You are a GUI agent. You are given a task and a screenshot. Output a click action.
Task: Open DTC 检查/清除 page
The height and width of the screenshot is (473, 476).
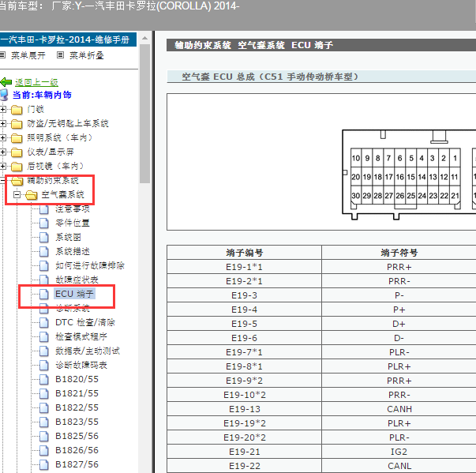click(85, 322)
